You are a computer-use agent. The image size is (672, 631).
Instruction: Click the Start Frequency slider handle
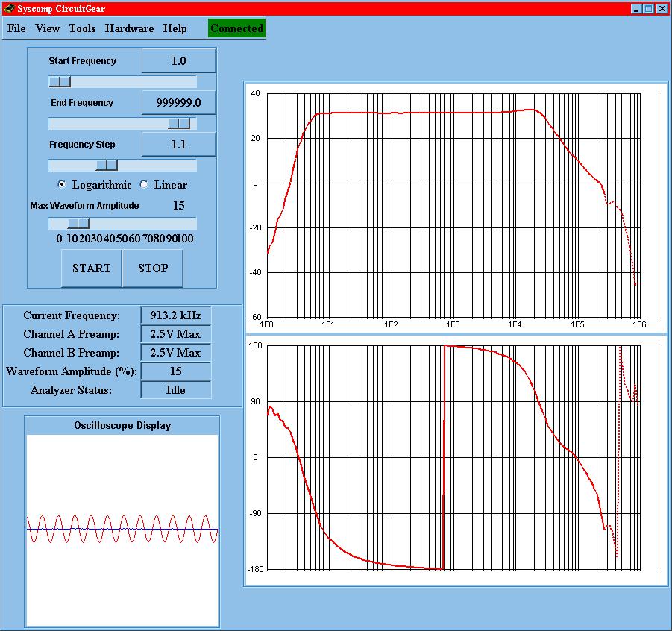[x=60, y=81]
